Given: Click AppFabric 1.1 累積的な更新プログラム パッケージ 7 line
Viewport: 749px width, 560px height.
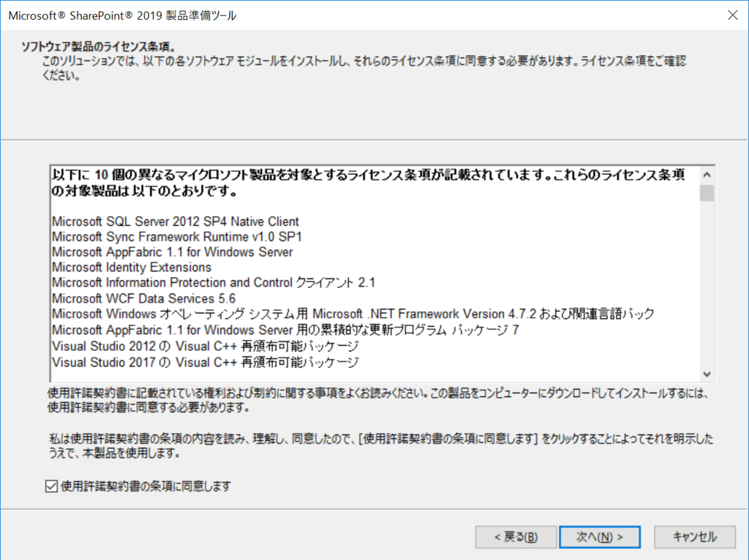Looking at the screenshot, I should [x=285, y=330].
